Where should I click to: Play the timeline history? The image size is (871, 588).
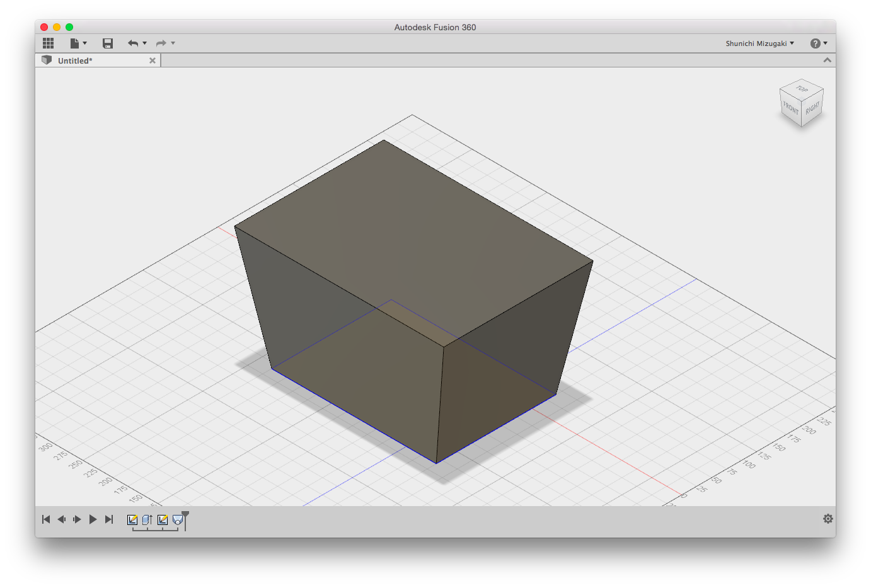click(x=93, y=519)
